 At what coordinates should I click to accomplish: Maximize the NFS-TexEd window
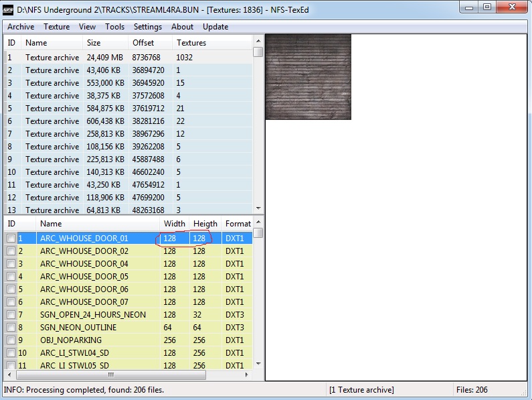pyautogui.click(x=487, y=7)
